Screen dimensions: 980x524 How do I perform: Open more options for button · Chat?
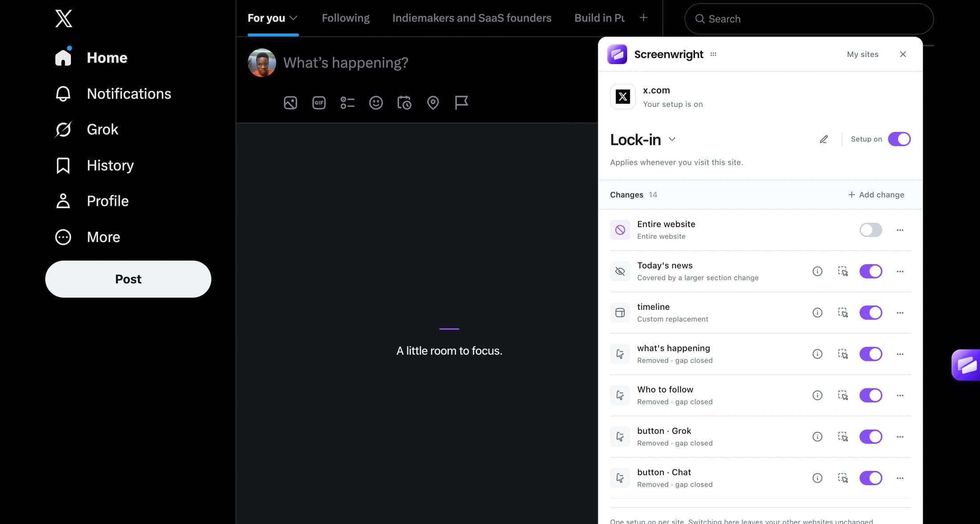point(900,478)
